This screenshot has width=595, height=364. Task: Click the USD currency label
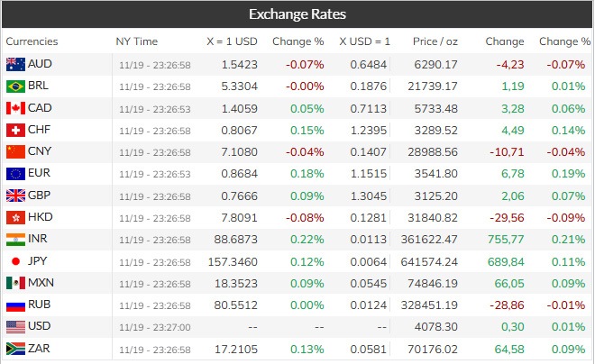pyautogui.click(x=41, y=327)
